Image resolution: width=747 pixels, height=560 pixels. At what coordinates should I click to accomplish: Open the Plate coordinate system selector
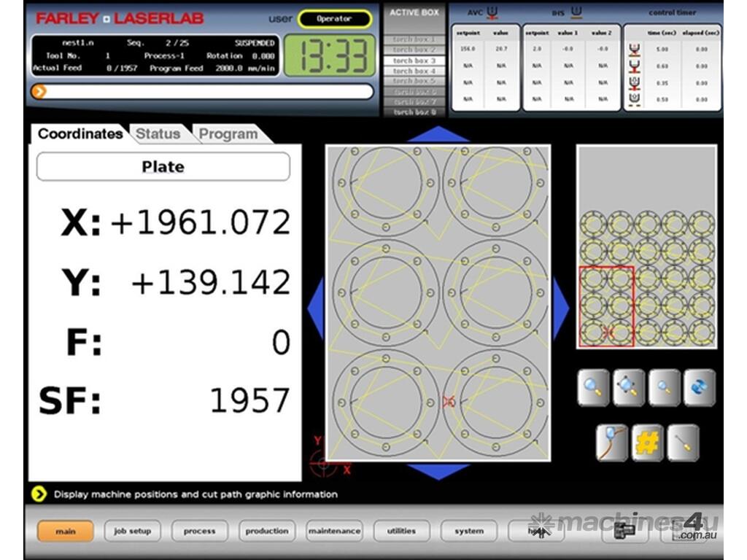click(x=163, y=167)
